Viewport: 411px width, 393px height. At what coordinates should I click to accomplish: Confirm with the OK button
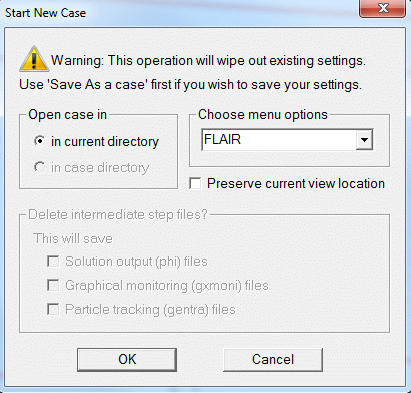click(127, 360)
